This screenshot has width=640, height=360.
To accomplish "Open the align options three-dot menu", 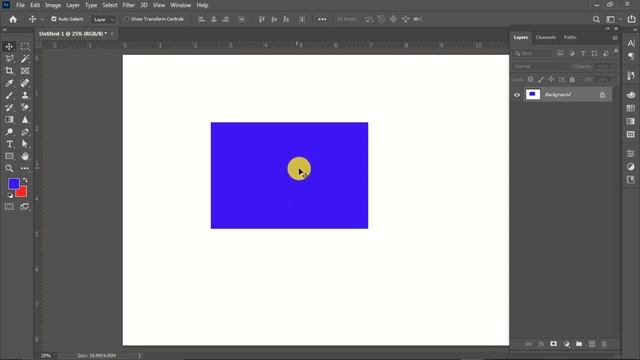I will click(322, 19).
